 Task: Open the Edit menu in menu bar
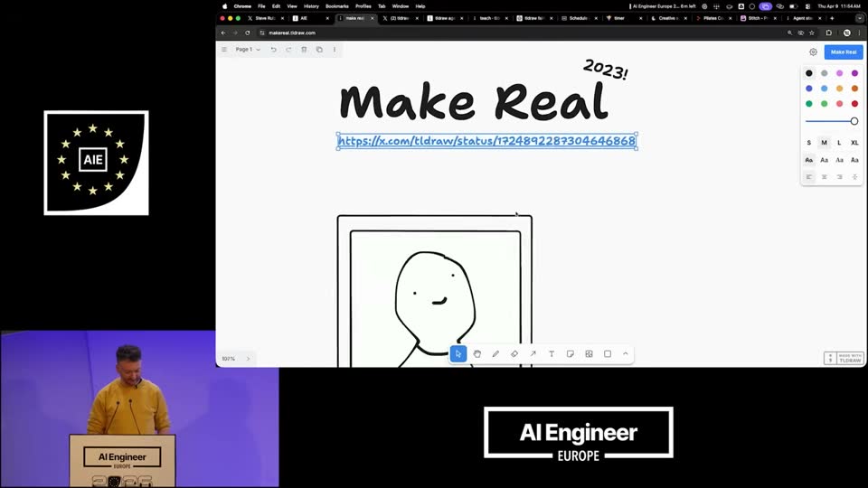tap(277, 6)
